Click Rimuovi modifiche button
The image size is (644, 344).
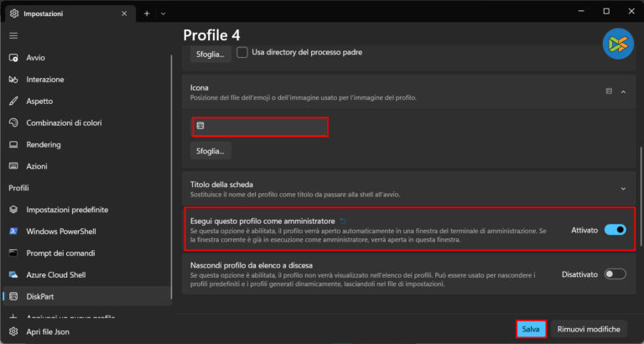(590, 329)
